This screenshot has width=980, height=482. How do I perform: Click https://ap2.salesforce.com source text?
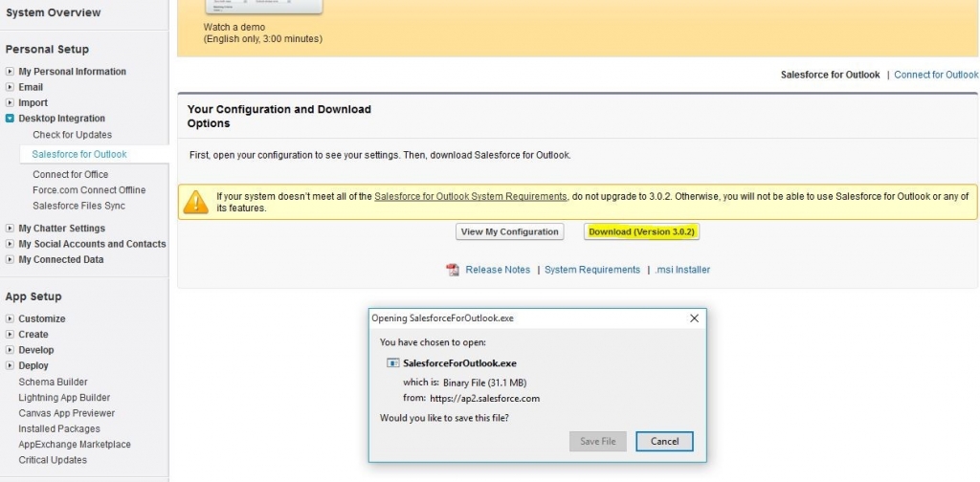[485, 399]
